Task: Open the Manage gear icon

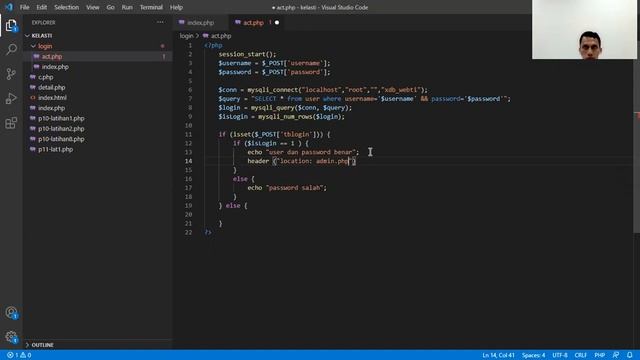Action: point(11,337)
